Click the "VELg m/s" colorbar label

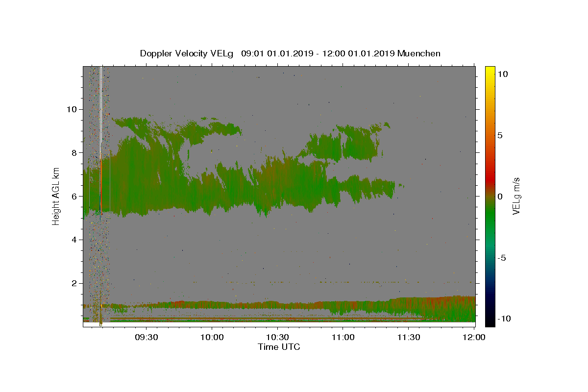point(516,196)
